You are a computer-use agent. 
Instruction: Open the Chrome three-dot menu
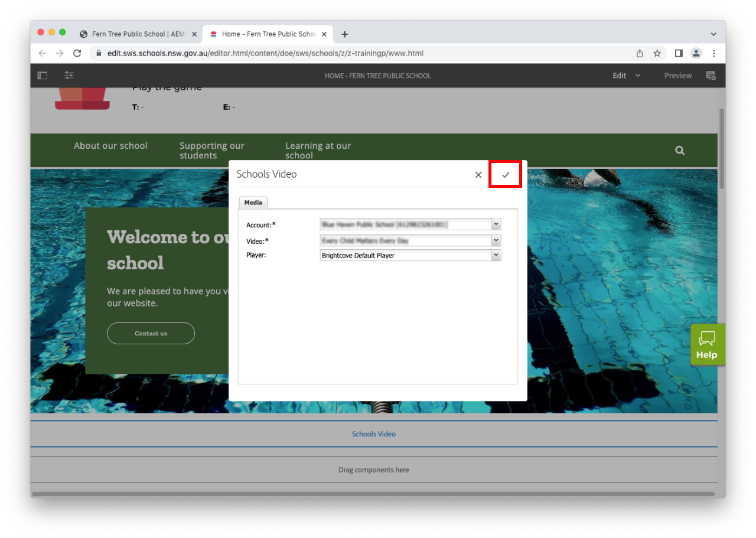click(713, 53)
